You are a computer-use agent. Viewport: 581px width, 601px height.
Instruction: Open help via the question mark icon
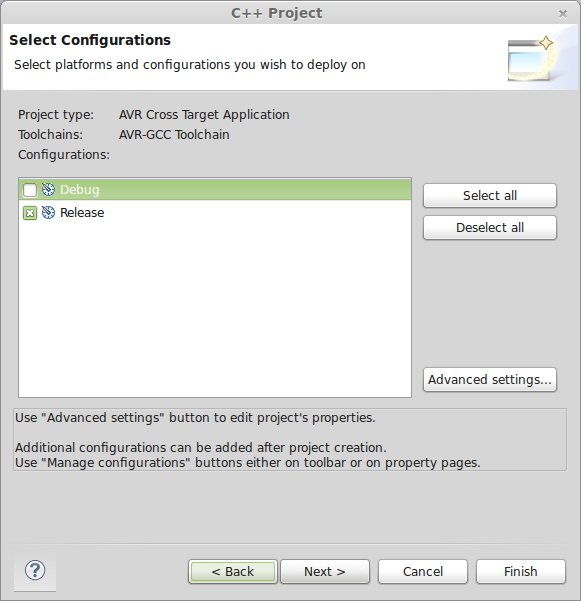point(35,570)
